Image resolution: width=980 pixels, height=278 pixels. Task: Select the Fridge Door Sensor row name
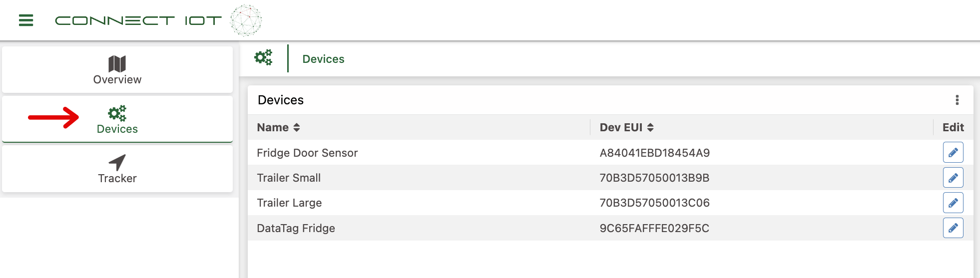[x=307, y=153]
